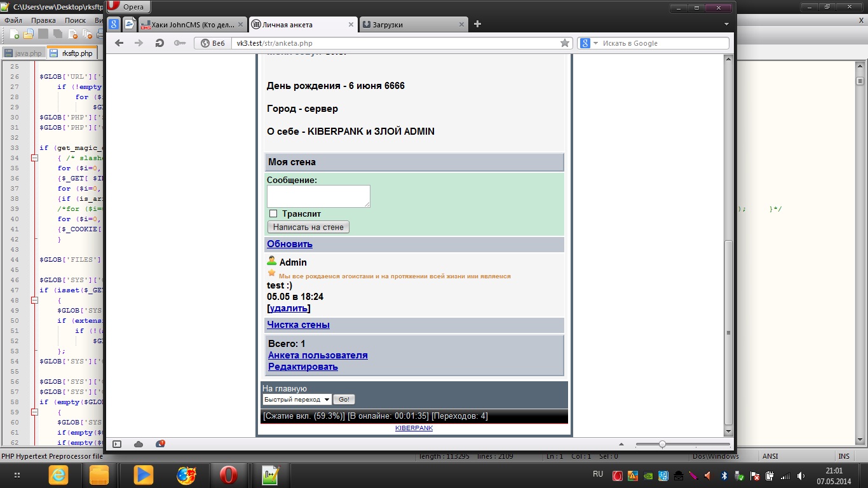
Task: Open the Файл menu in Notepad++
Action: pyautogui.click(x=13, y=20)
